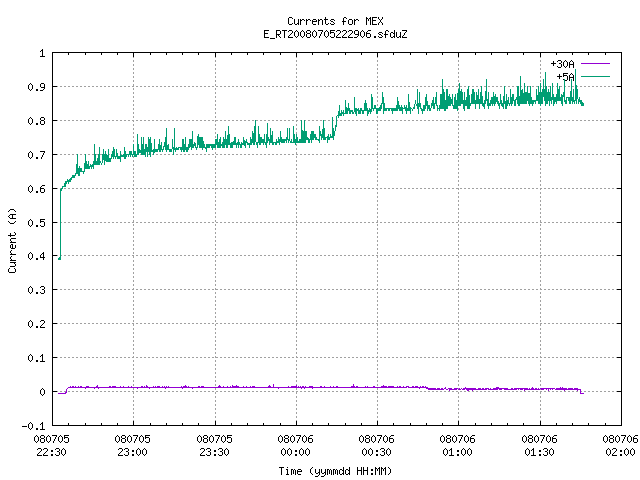This screenshot has width=640, height=480.
Task: Click the y-axis tick value 0.4
Action: pyautogui.click(x=36, y=256)
